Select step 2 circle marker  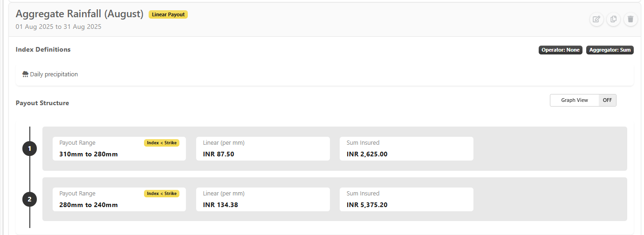(x=29, y=200)
